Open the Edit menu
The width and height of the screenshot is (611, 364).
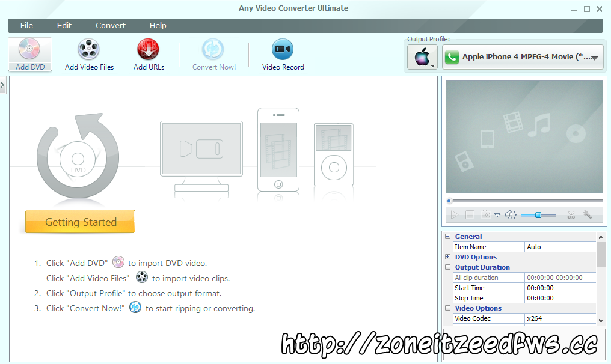64,25
